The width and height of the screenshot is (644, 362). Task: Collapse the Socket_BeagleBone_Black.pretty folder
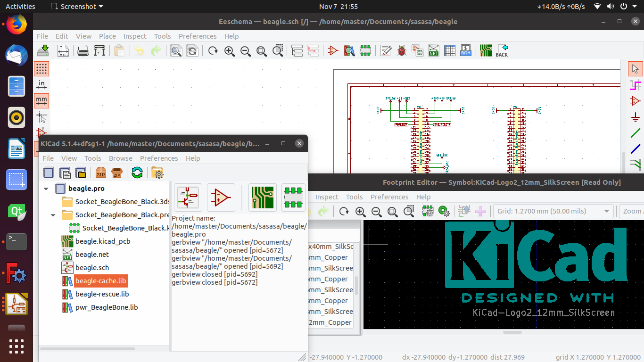tap(53, 215)
